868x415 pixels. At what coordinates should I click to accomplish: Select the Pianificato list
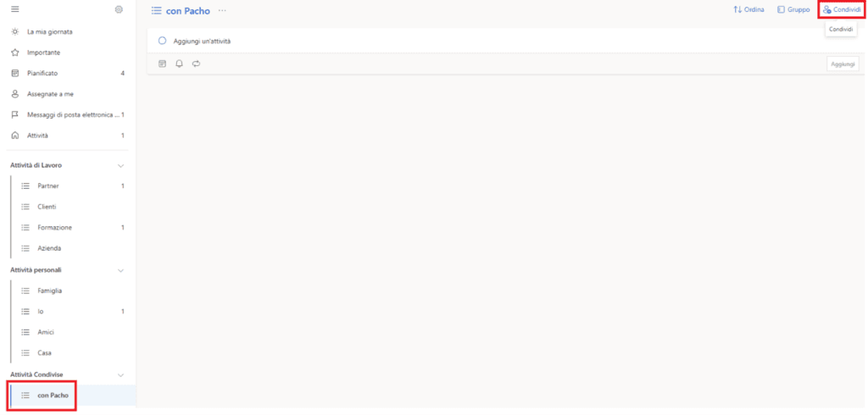point(68,73)
